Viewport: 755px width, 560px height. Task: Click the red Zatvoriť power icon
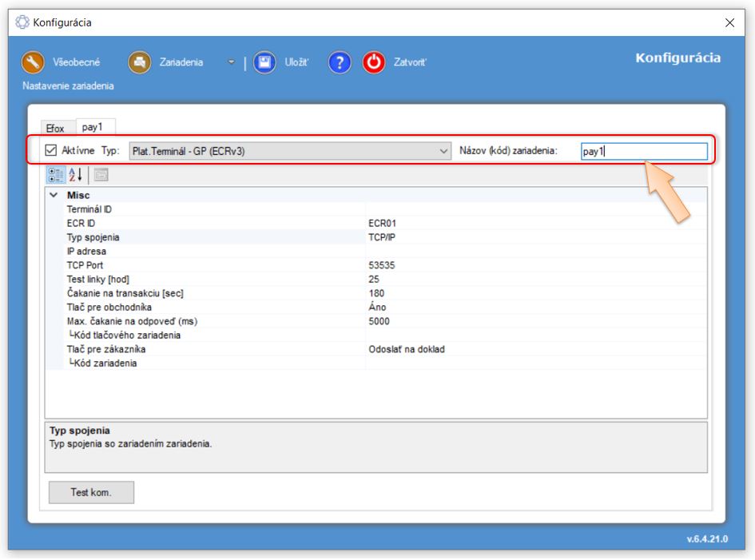point(374,63)
